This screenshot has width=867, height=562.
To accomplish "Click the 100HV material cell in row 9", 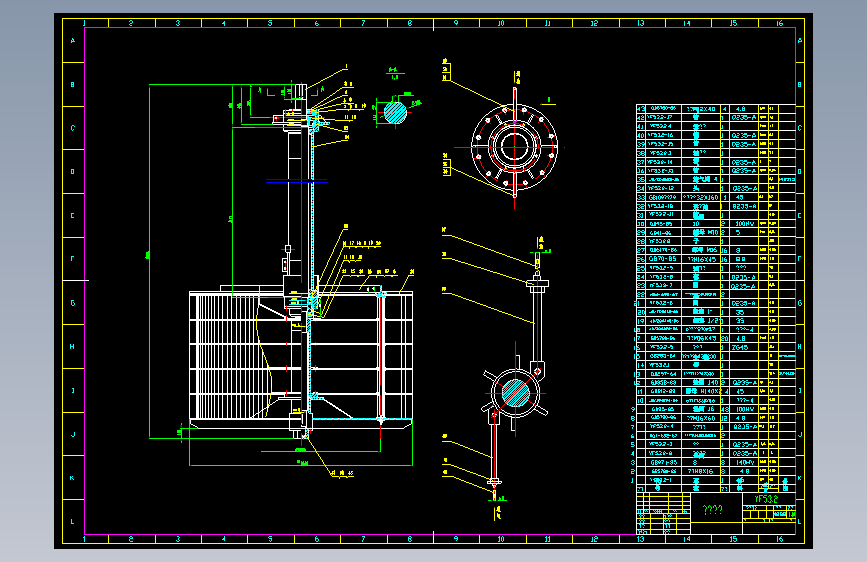I will point(744,409).
